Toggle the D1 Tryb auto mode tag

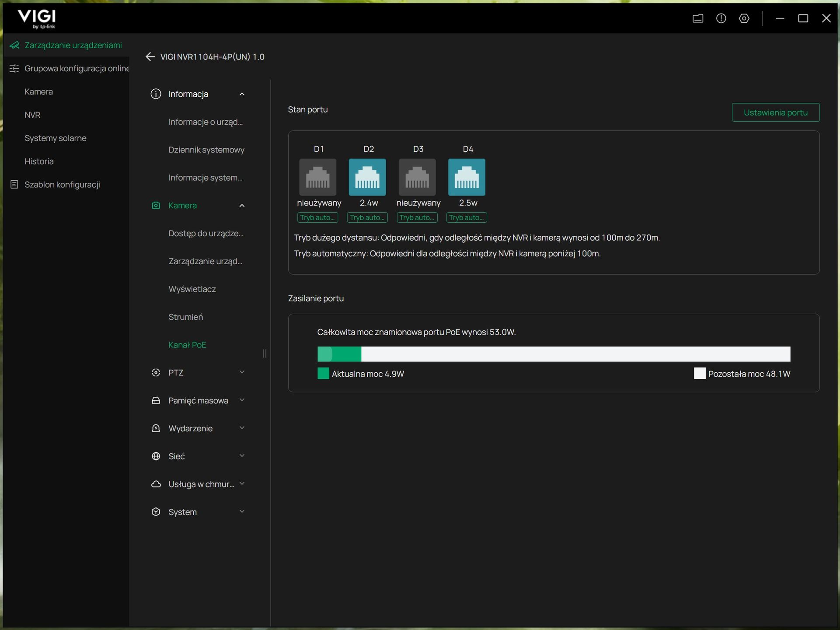(318, 217)
